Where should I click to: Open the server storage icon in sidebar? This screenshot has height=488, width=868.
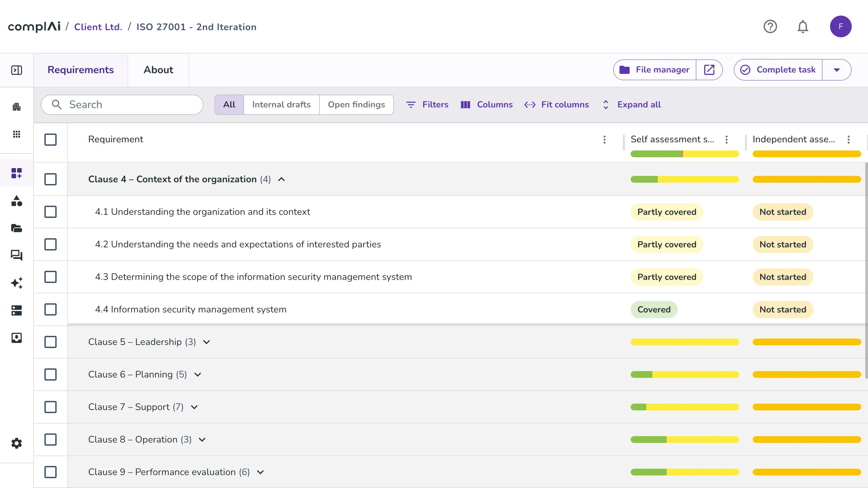click(17, 310)
